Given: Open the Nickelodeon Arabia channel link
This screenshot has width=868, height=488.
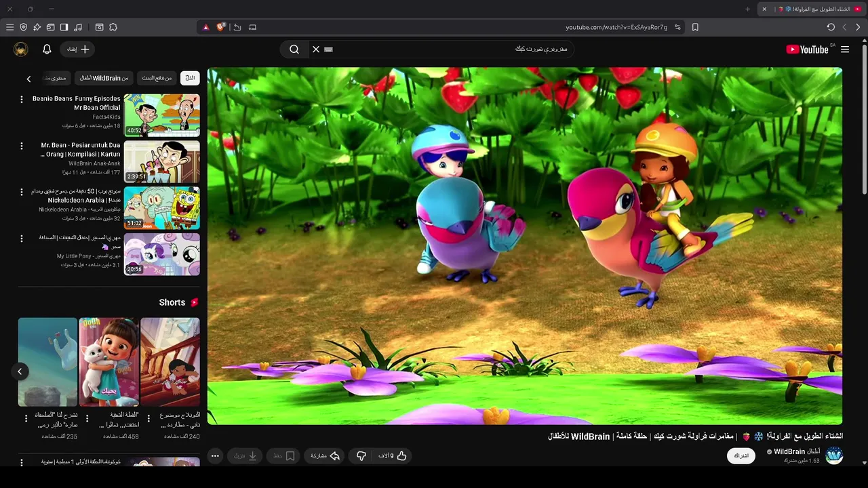Looking at the screenshot, I should coord(79,209).
